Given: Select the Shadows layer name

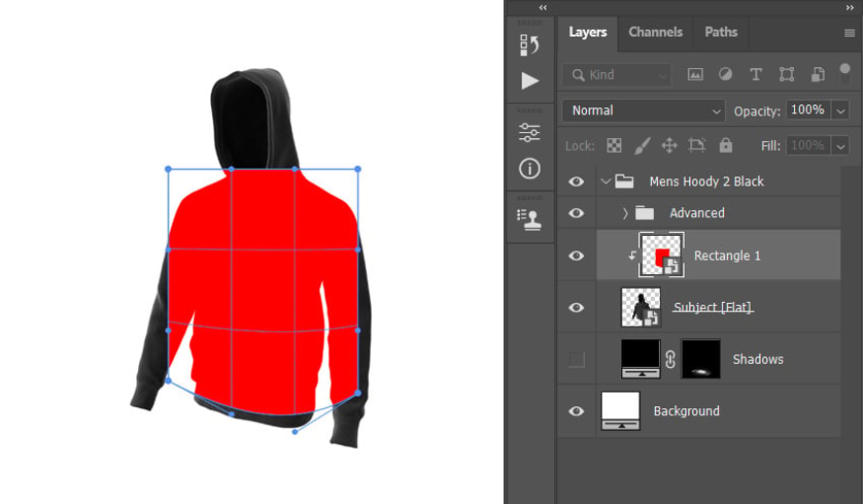Looking at the screenshot, I should (757, 359).
